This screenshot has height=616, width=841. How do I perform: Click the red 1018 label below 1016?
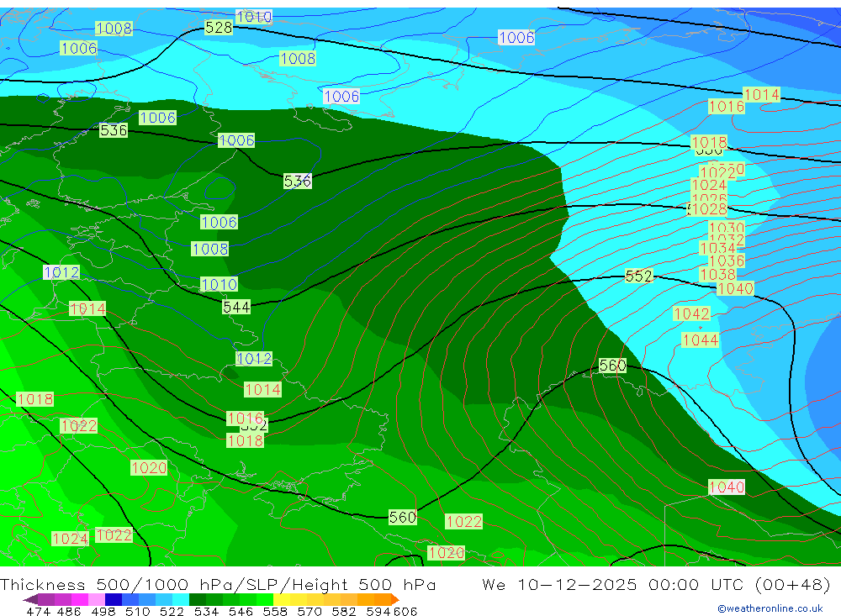[x=245, y=440]
